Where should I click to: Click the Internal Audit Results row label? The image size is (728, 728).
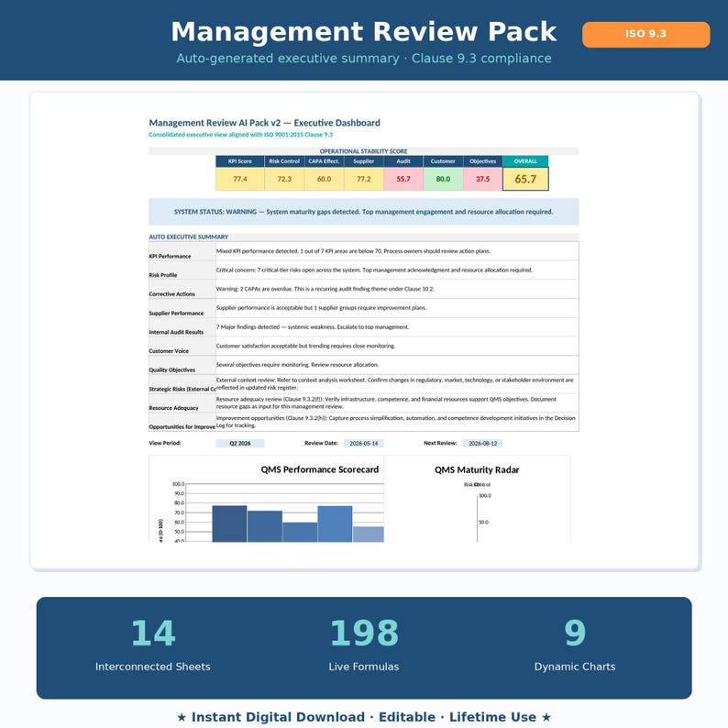click(x=176, y=332)
